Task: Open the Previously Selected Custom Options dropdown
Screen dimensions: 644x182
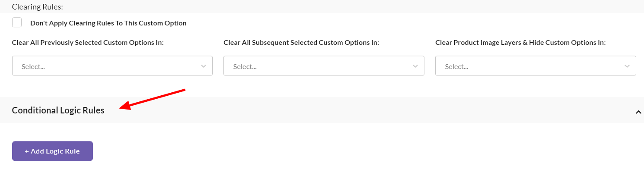Action: [x=112, y=66]
